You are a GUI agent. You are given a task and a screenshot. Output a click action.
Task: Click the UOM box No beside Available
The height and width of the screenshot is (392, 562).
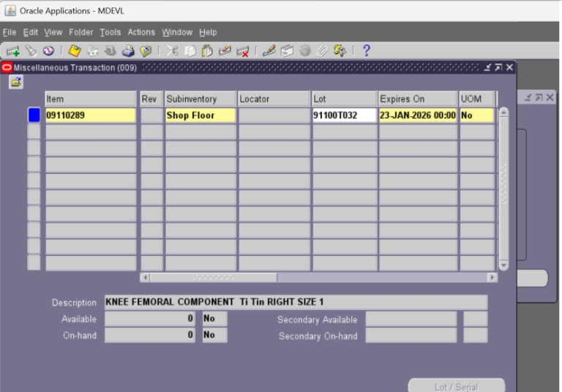pos(214,319)
